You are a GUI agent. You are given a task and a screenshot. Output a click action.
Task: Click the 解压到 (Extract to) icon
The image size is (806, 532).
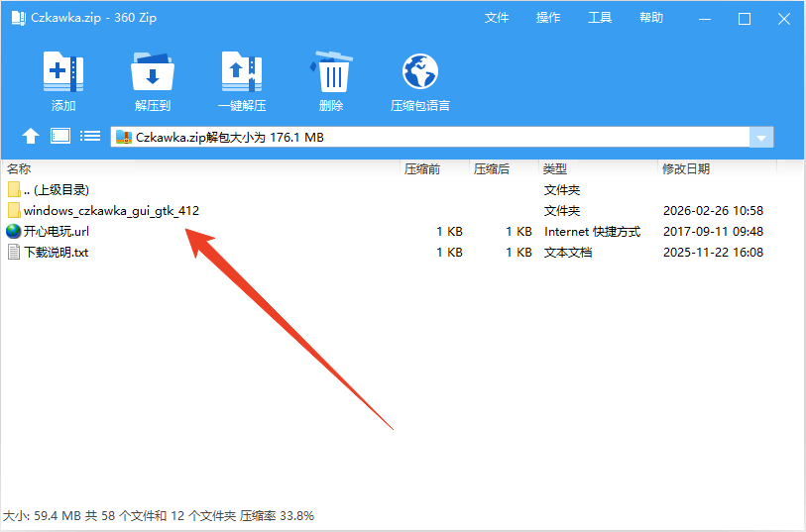[x=152, y=72]
